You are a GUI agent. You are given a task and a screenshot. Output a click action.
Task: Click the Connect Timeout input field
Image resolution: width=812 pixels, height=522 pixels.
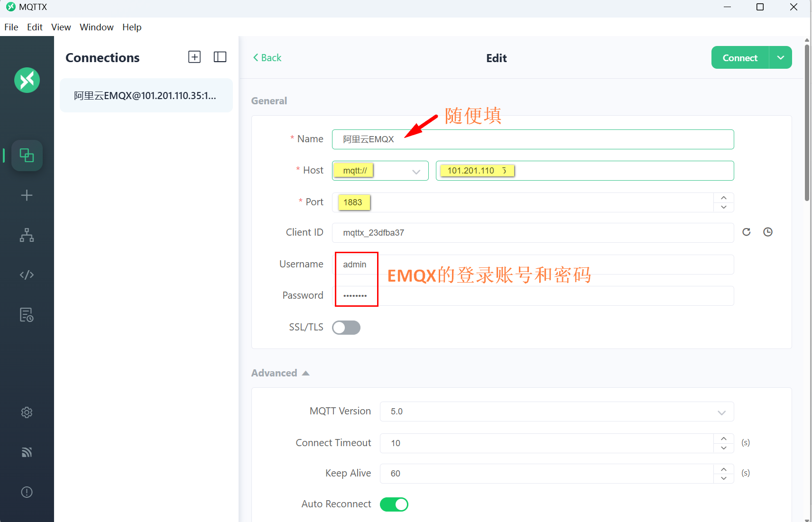547,443
